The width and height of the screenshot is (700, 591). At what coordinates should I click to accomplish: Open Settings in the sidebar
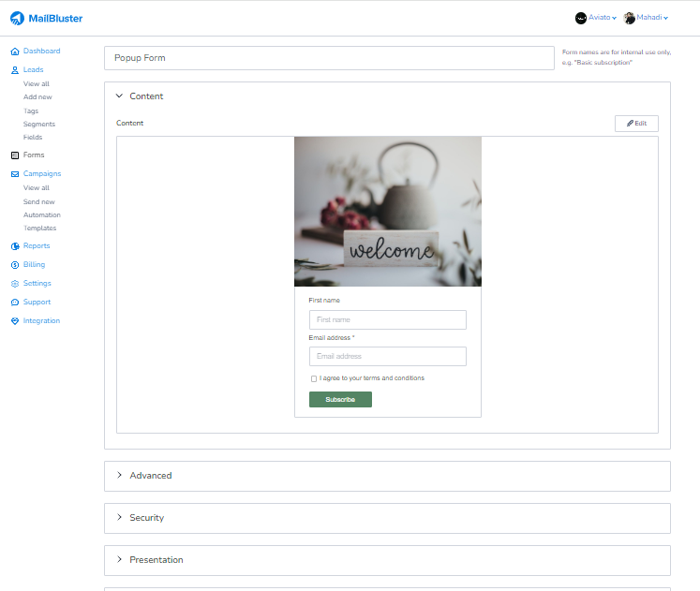coord(37,283)
